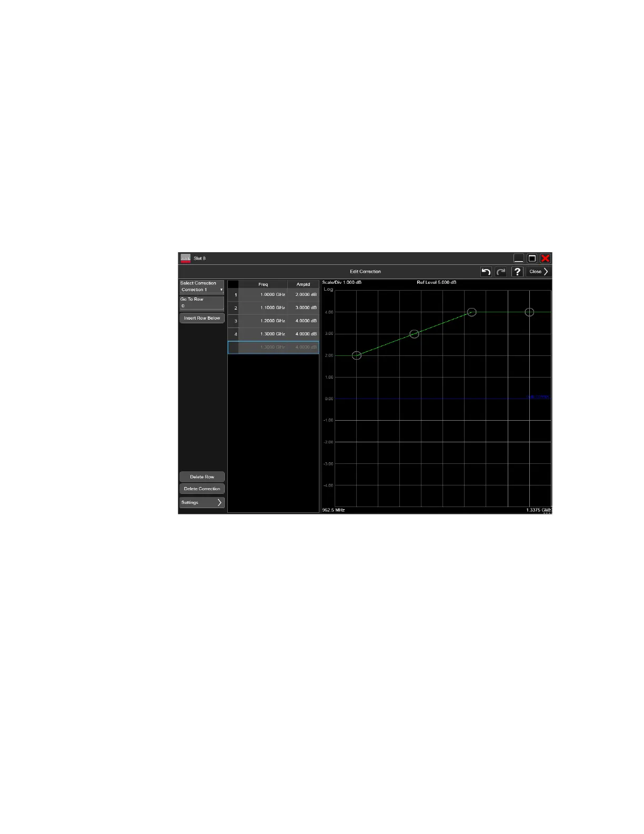Select the 1.0000 GHz frequency cell

point(263,295)
